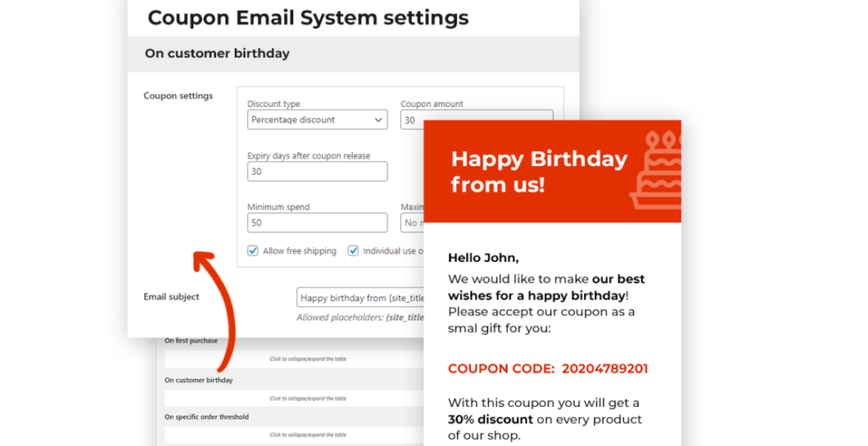Toggle the Allow free shipping checkbox

pyautogui.click(x=253, y=251)
